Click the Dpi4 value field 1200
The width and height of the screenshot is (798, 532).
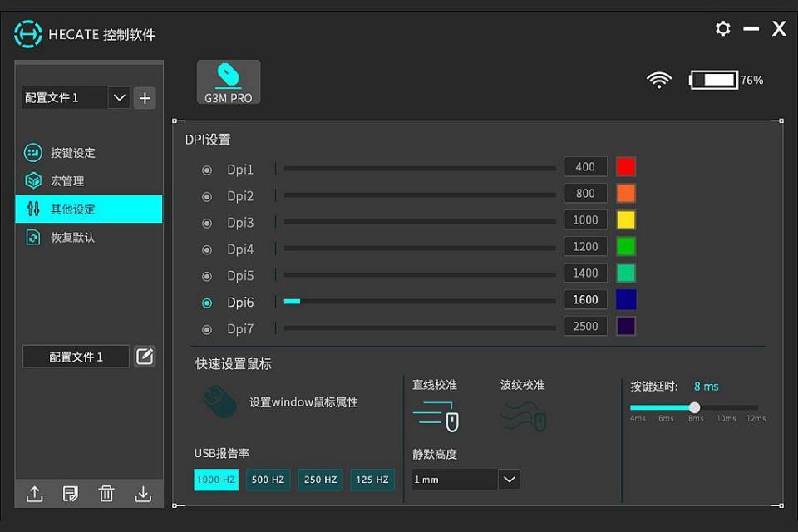pos(586,246)
